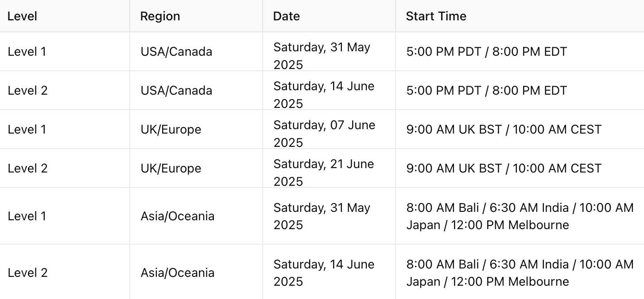644x299 pixels.
Task: Select Level 1 cell in Asia/Oceania row
Action: [27, 216]
